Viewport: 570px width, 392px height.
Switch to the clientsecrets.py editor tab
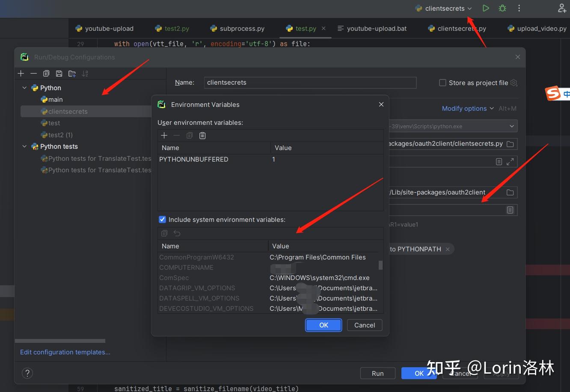457,29
